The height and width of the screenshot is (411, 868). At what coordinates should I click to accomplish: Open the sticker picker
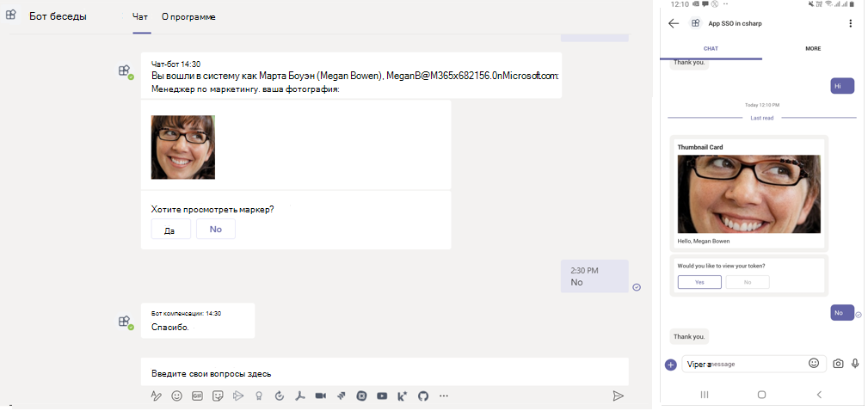[x=219, y=396]
